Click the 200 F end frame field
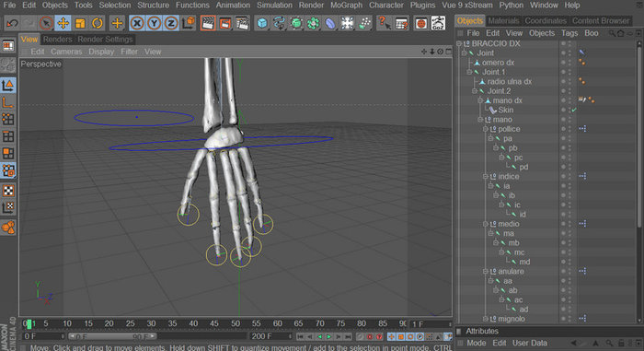 [x=270, y=336]
